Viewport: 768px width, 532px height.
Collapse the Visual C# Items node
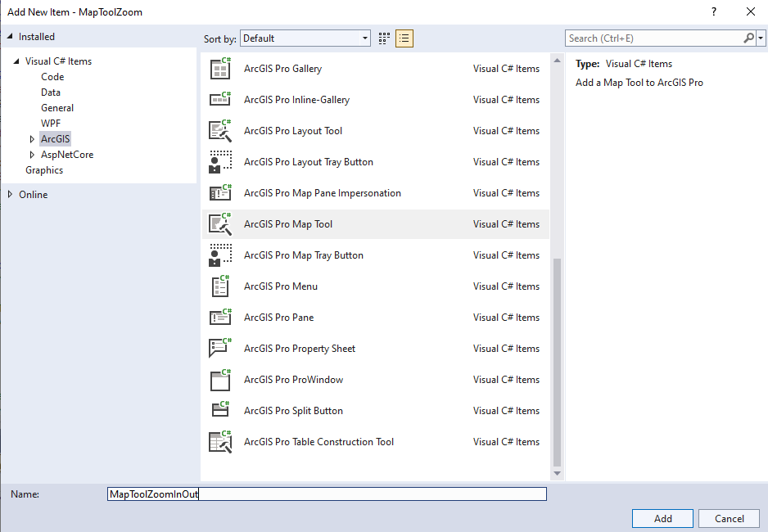(16, 61)
